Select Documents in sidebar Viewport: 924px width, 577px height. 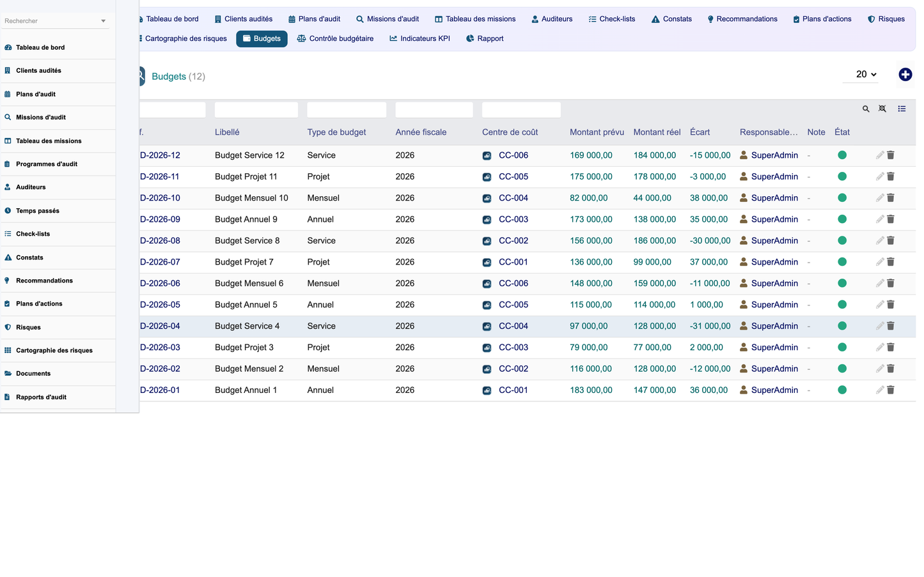(x=58, y=374)
